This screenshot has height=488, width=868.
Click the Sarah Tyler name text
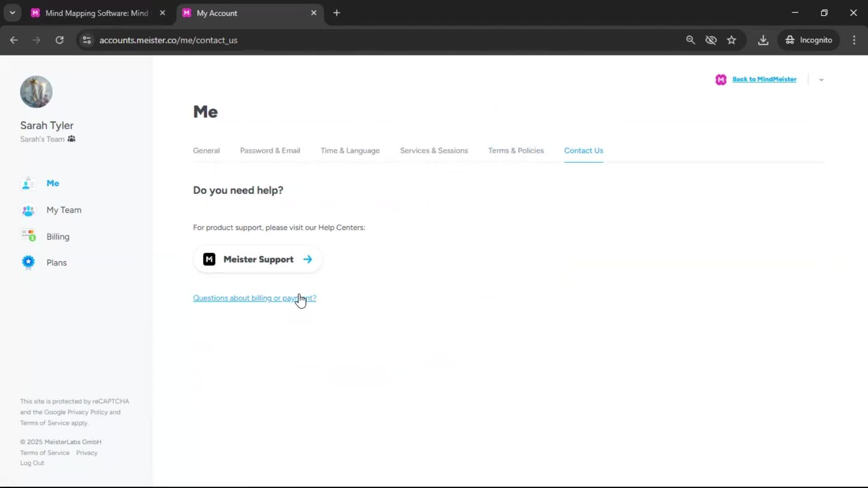47,126
